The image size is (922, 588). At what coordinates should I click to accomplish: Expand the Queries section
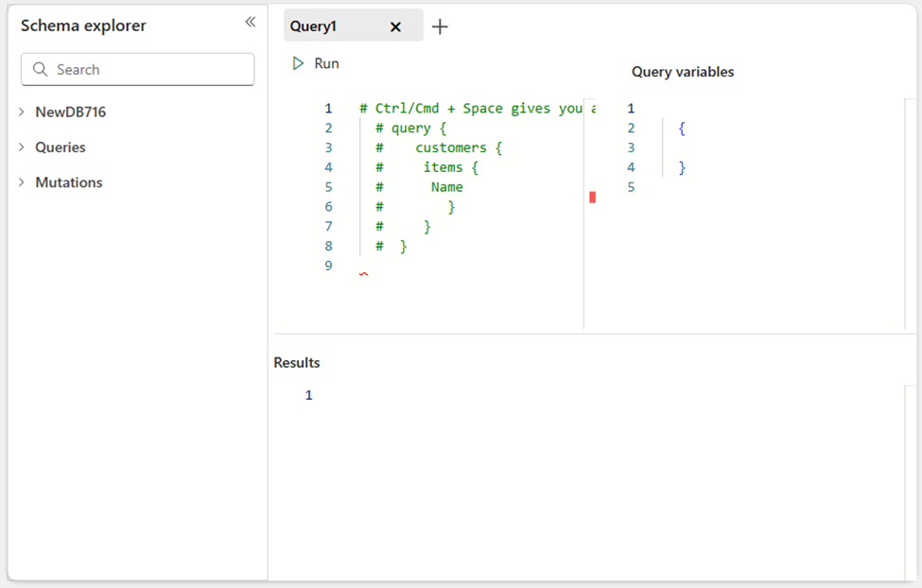21,147
